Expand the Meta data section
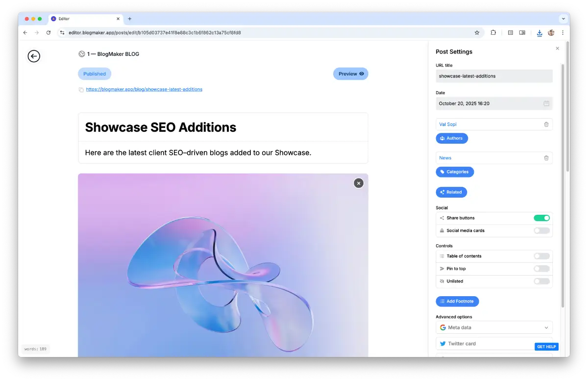Image resolution: width=588 pixels, height=381 pixels. [494, 328]
